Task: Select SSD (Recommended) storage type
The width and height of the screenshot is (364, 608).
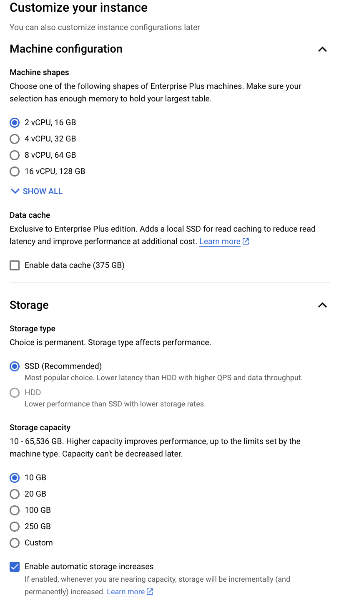Action: point(15,366)
